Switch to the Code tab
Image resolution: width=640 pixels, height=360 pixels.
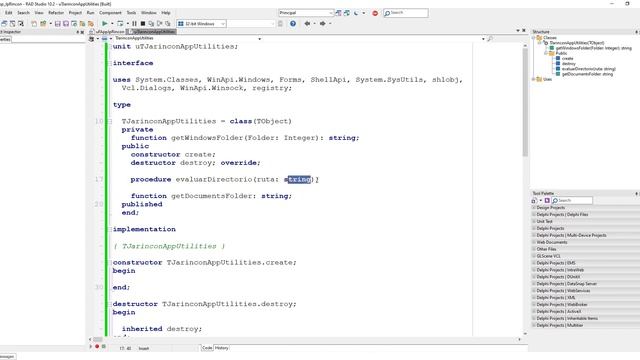[x=207, y=348]
